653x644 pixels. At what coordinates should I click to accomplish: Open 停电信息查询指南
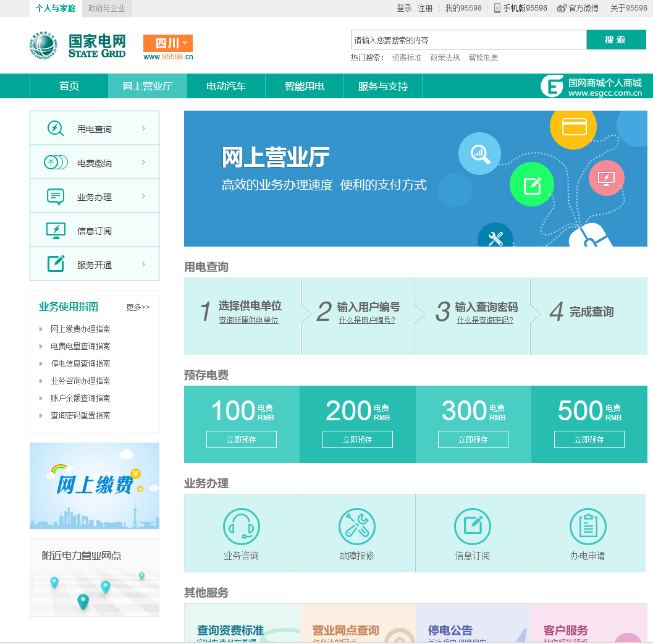point(80,363)
